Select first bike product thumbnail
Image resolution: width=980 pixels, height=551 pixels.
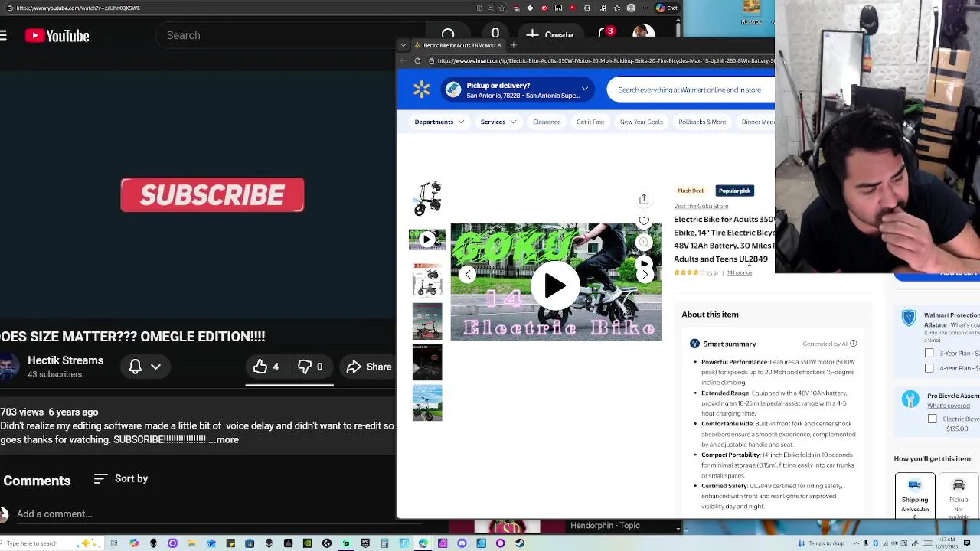coord(427,197)
